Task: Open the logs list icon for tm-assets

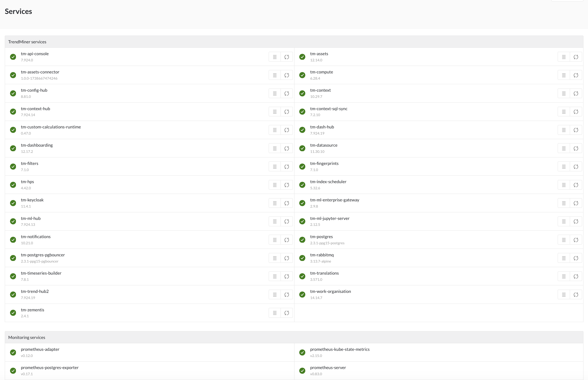Action: point(564,57)
